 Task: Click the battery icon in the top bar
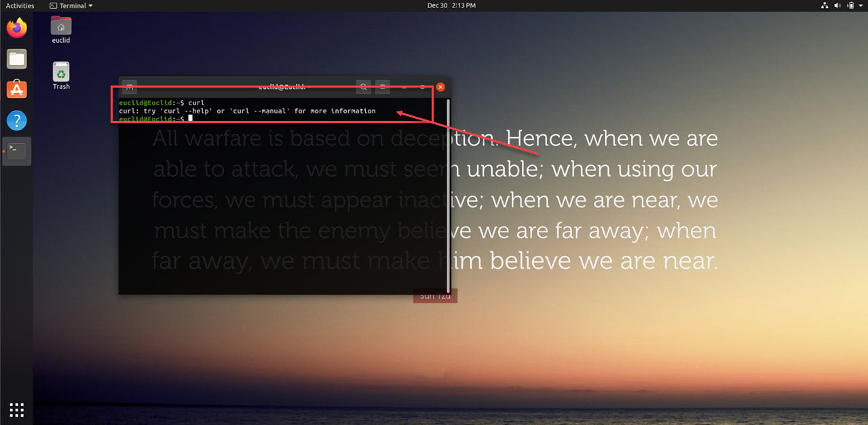click(850, 5)
